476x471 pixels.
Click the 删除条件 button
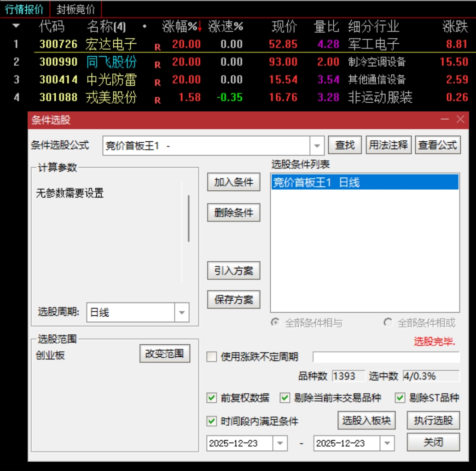tap(233, 212)
